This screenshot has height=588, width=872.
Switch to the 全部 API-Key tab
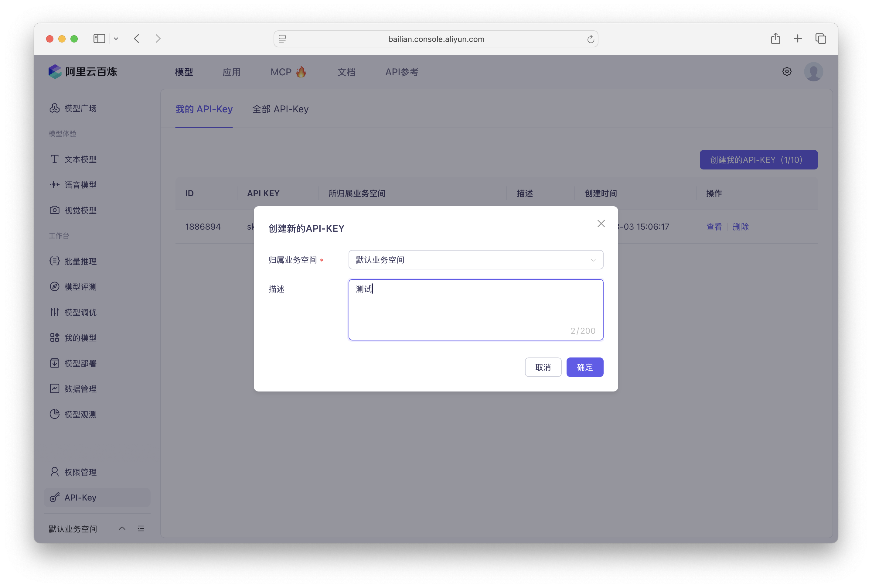(x=281, y=109)
